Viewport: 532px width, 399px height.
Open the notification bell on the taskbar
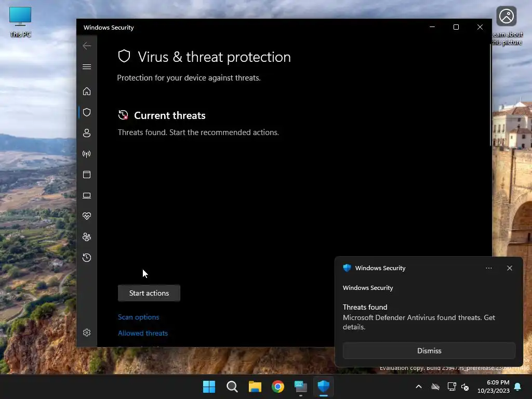click(x=518, y=387)
